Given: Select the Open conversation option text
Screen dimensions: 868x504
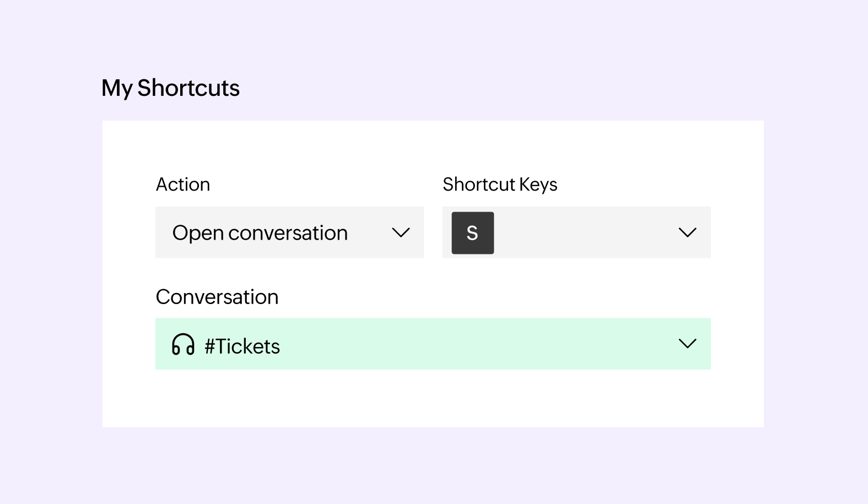Looking at the screenshot, I should (x=260, y=232).
